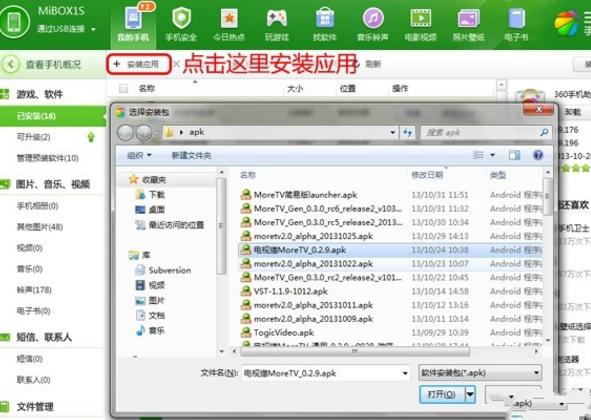Screen dimensions: 591x420
Task: Select 文档 library in tree
Action: [x=156, y=315]
